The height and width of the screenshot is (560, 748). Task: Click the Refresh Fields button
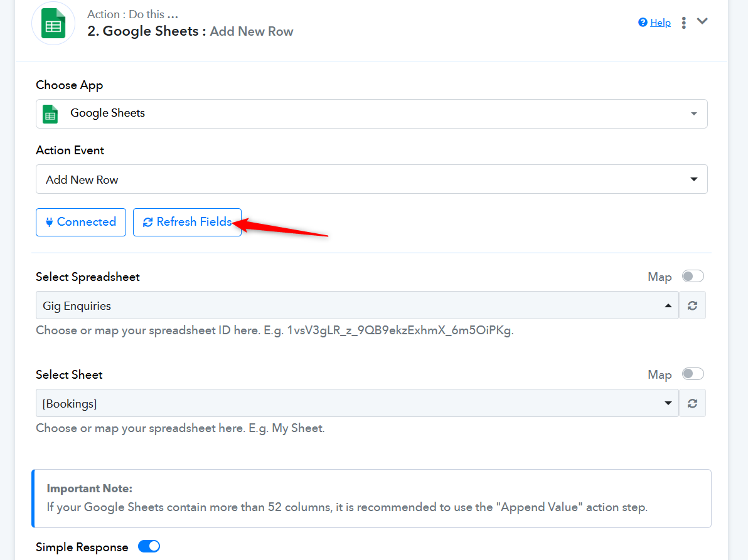coord(187,222)
